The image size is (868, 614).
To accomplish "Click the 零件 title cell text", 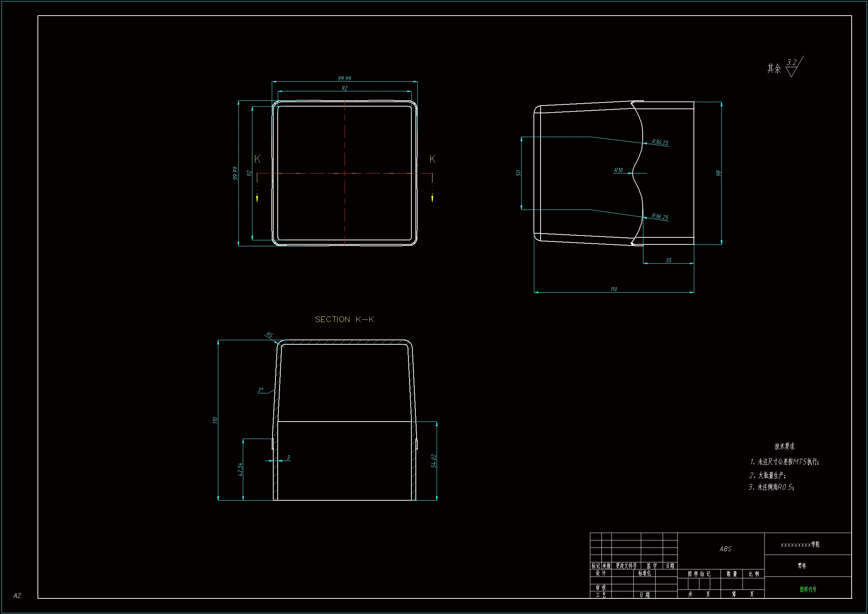I will [802, 566].
